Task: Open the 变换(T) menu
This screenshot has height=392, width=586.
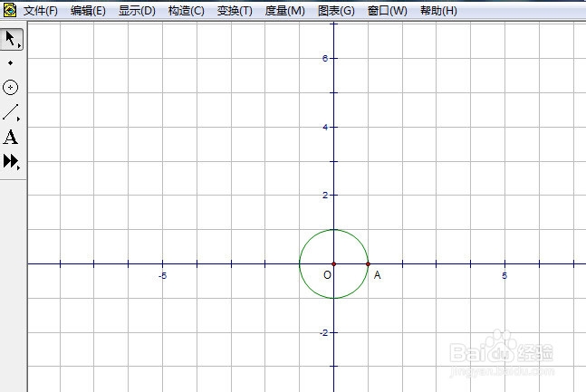Action: (235, 11)
